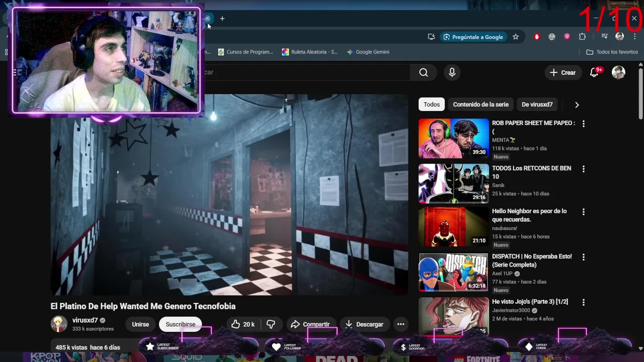644x362 pixels.
Task: Click Pregúntale a Google lens button
Action: click(473, 37)
